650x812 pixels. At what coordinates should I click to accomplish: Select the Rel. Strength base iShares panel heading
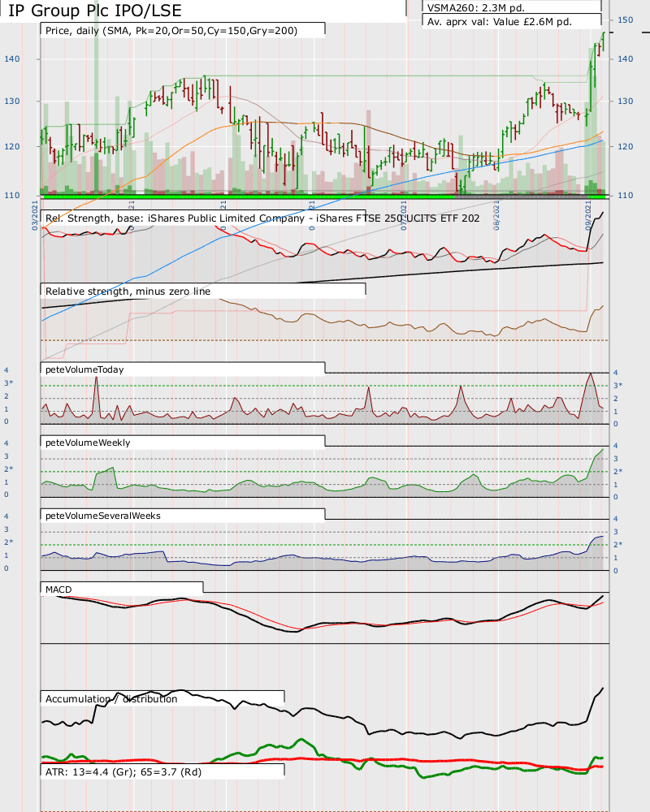tap(262, 218)
